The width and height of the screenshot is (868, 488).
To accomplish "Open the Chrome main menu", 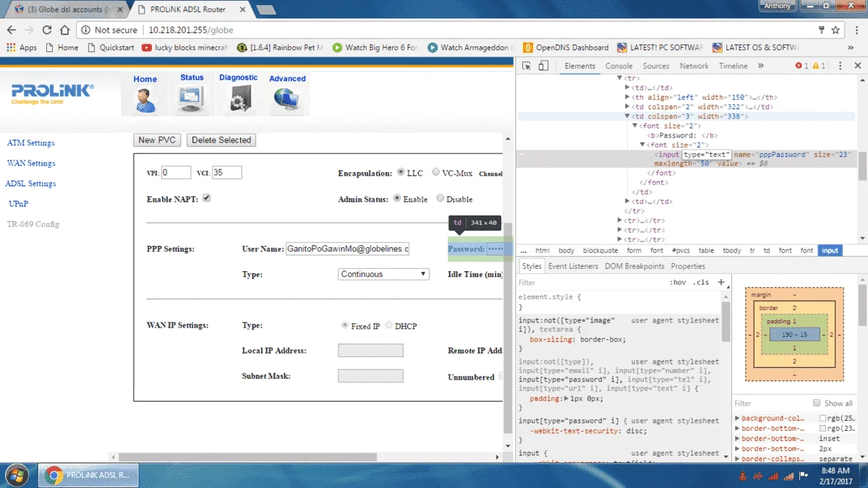I will pos(856,30).
